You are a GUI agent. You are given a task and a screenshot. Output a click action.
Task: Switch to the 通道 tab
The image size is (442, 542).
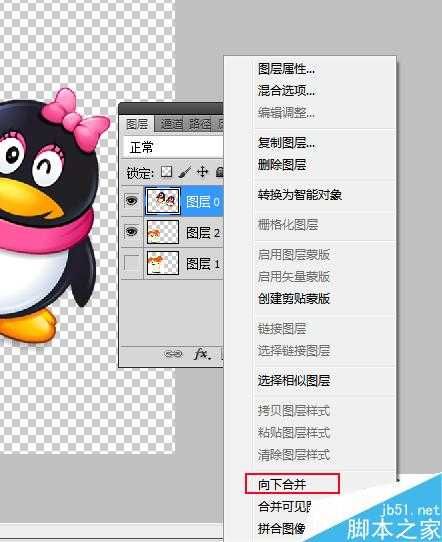click(171, 124)
